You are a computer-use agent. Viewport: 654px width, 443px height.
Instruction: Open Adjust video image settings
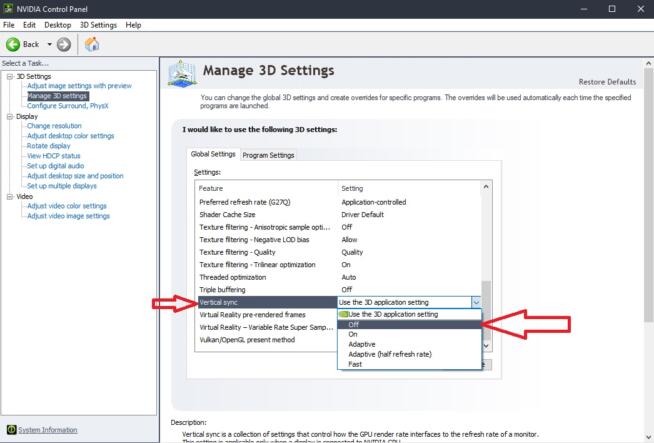[x=68, y=216]
